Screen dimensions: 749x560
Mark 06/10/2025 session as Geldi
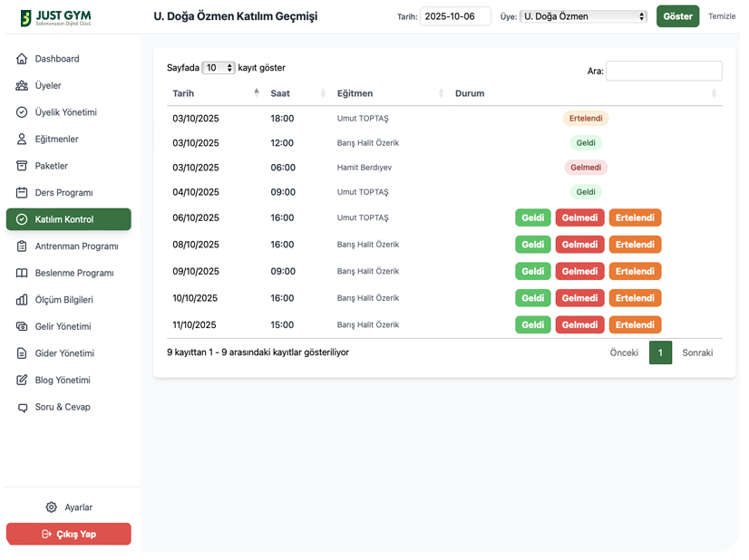pos(532,217)
